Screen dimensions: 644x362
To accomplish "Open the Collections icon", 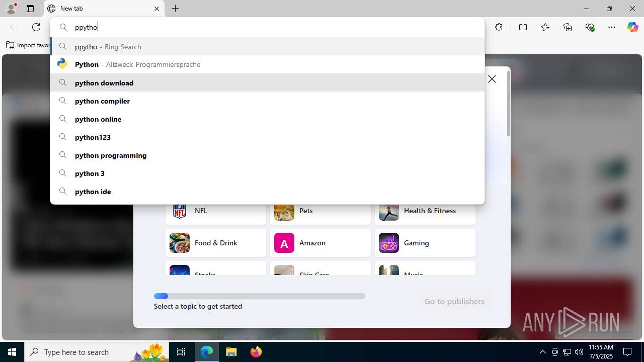I will 568,27.
